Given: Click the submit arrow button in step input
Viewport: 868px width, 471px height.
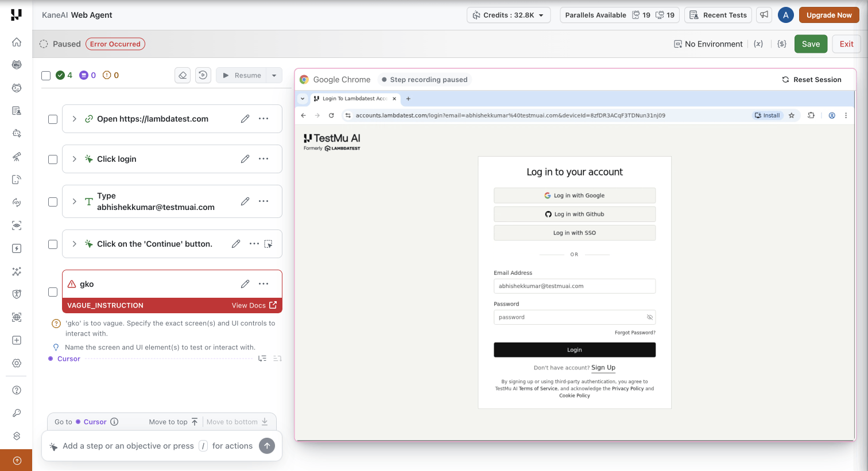Looking at the screenshot, I should pyautogui.click(x=267, y=446).
